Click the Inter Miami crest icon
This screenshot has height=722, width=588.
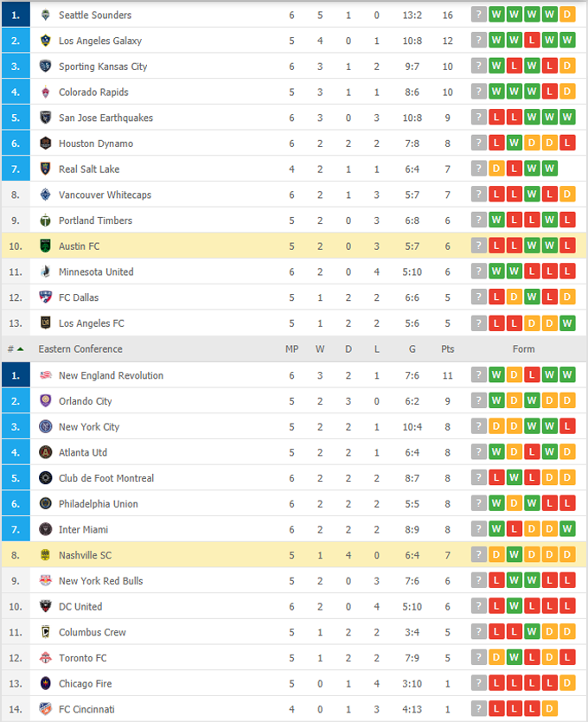pos(46,529)
